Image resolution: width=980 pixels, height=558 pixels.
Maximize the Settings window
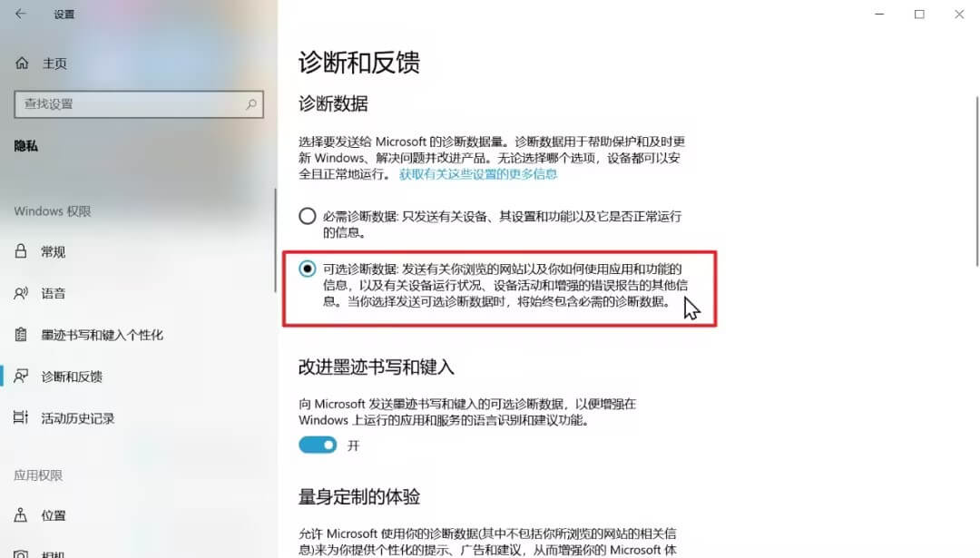point(919,14)
